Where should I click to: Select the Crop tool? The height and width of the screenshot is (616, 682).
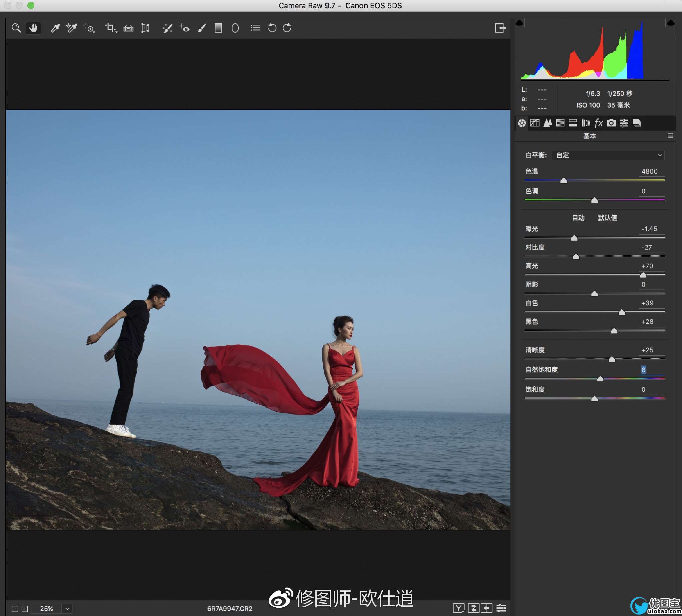point(110,28)
